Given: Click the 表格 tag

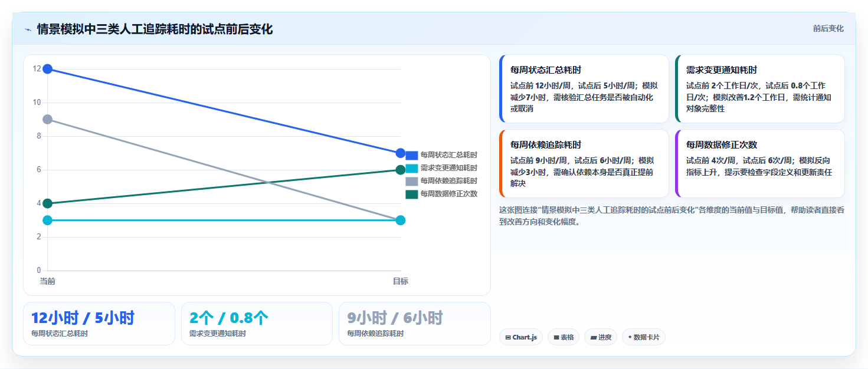Looking at the screenshot, I should click(x=564, y=337).
